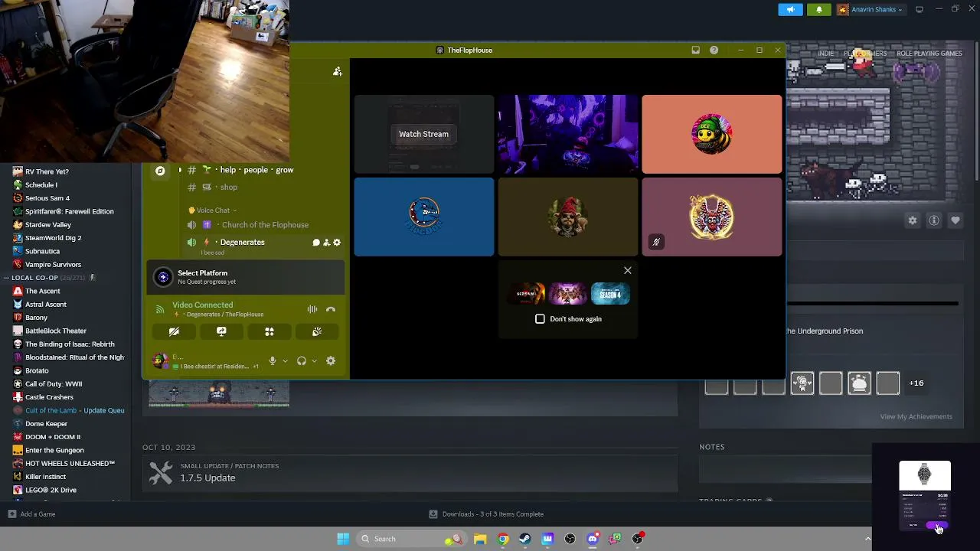This screenshot has width=980, height=551.
Task: Select the bee avatar participant tile
Action: (x=712, y=134)
